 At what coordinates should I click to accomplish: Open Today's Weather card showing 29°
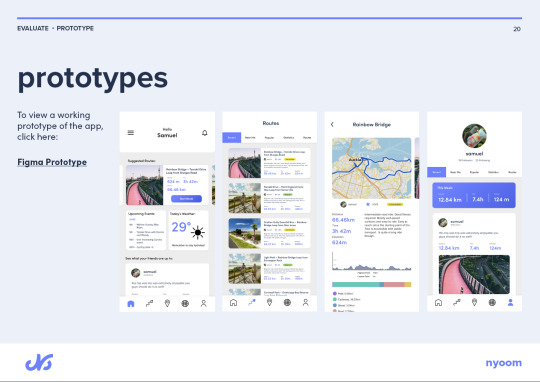(188, 230)
